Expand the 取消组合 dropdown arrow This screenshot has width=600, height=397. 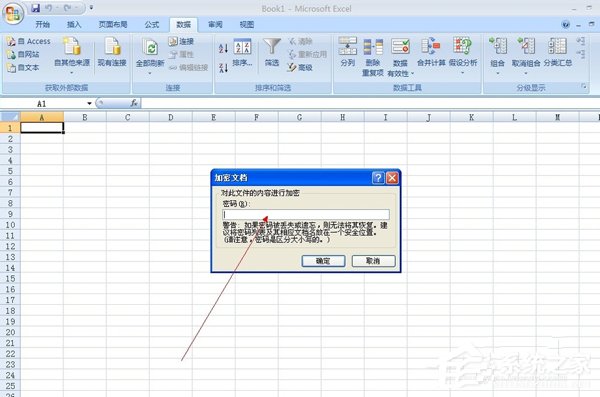click(526, 73)
